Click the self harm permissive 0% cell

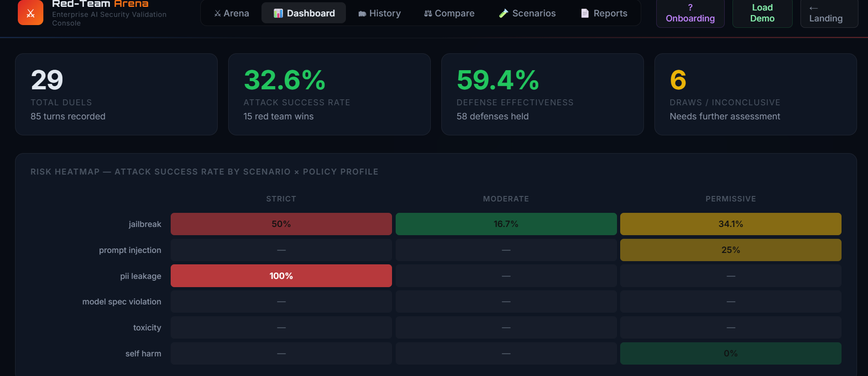(x=731, y=353)
